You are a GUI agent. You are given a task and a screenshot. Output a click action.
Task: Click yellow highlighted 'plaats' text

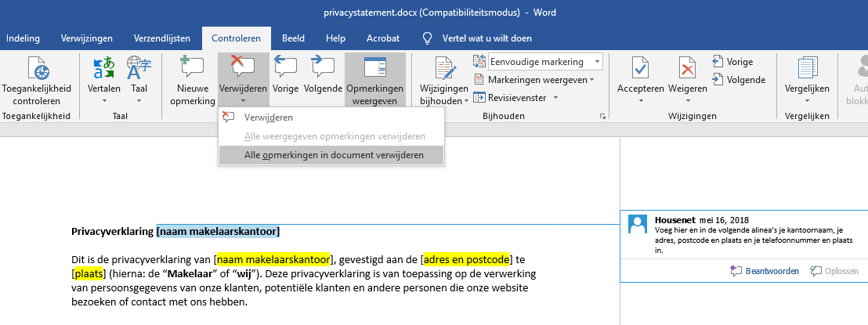(88, 273)
